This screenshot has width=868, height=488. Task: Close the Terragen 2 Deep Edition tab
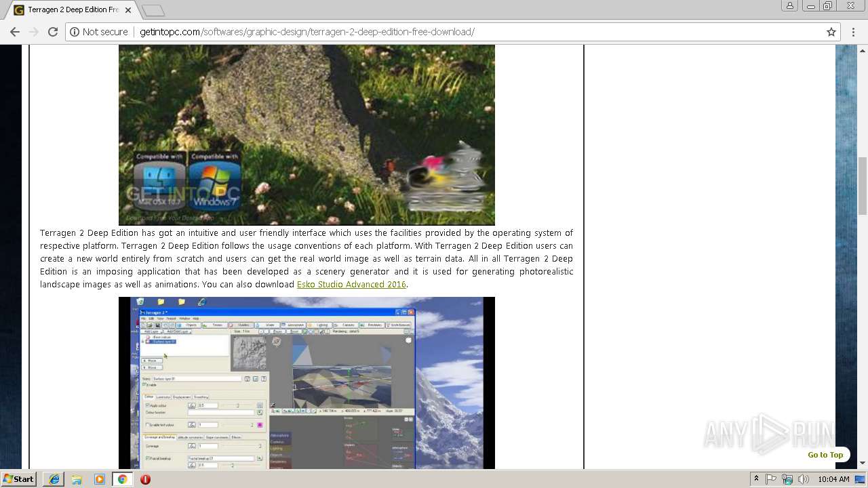click(127, 10)
